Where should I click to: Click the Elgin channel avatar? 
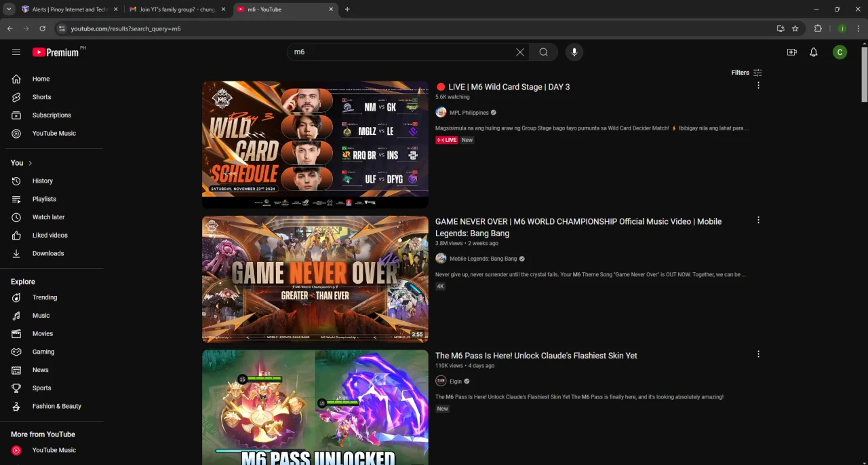(441, 382)
